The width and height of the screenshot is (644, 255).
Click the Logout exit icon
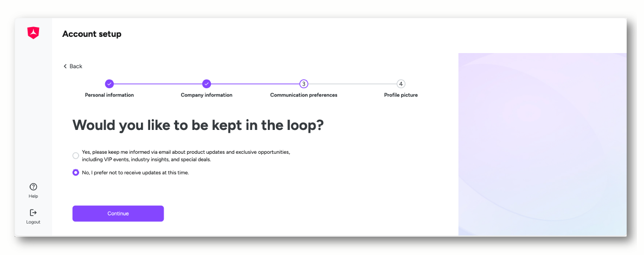click(33, 212)
